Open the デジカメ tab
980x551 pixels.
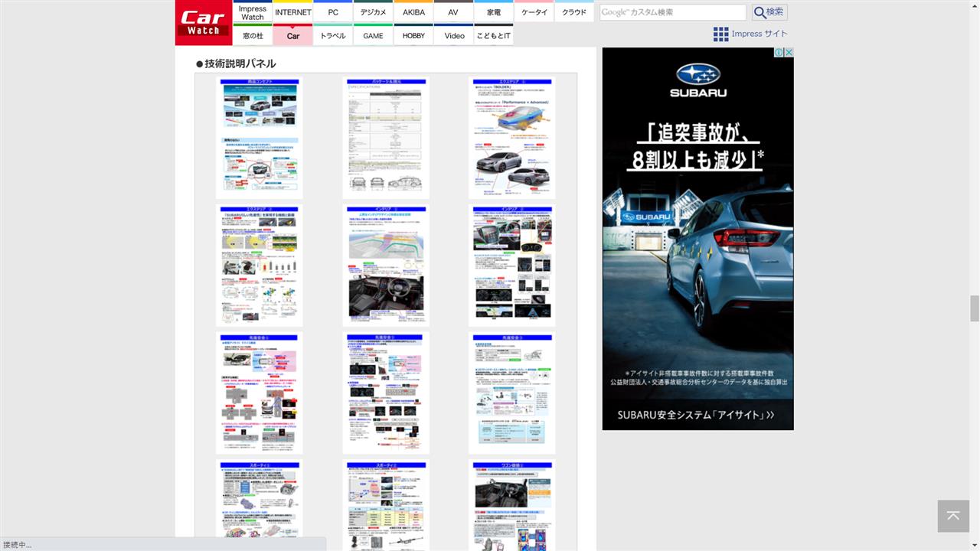pyautogui.click(x=374, y=12)
